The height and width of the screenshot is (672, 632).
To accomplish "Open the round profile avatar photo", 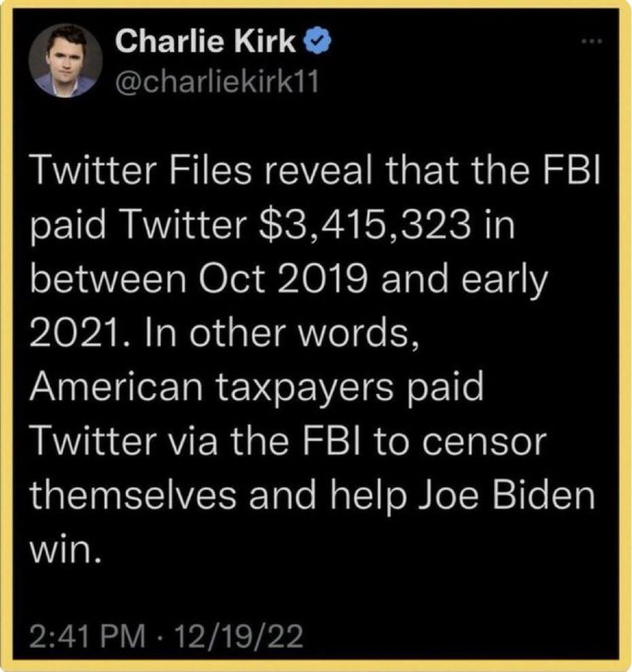I will (65, 61).
